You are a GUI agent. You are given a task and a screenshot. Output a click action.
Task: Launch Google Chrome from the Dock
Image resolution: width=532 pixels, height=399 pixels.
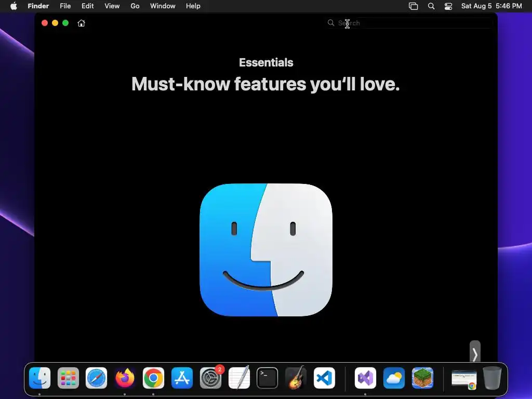coord(153,378)
